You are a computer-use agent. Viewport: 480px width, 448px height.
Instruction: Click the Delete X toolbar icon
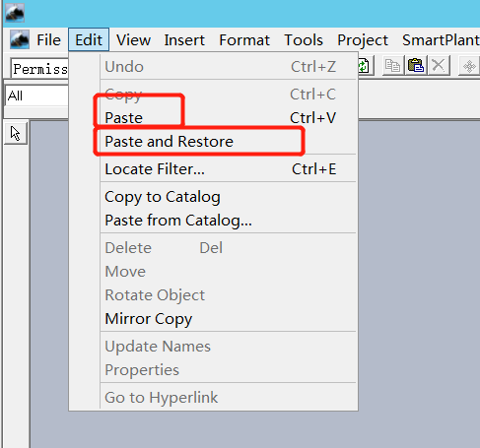(439, 65)
